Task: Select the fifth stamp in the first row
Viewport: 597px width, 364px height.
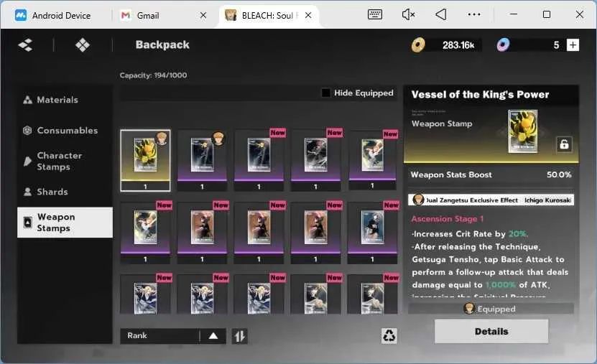Action: (x=372, y=160)
